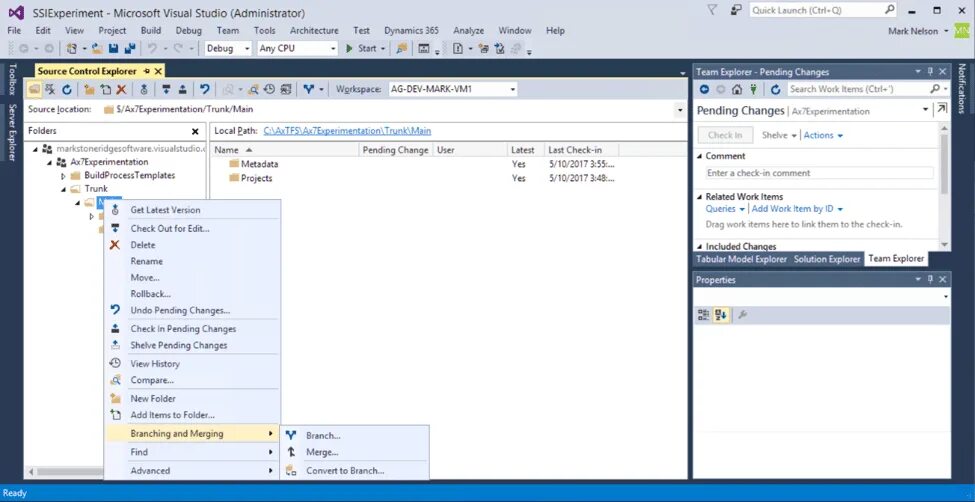Open Debug configuration dropdown
Image resolution: width=975 pixels, height=502 pixels.
(247, 49)
